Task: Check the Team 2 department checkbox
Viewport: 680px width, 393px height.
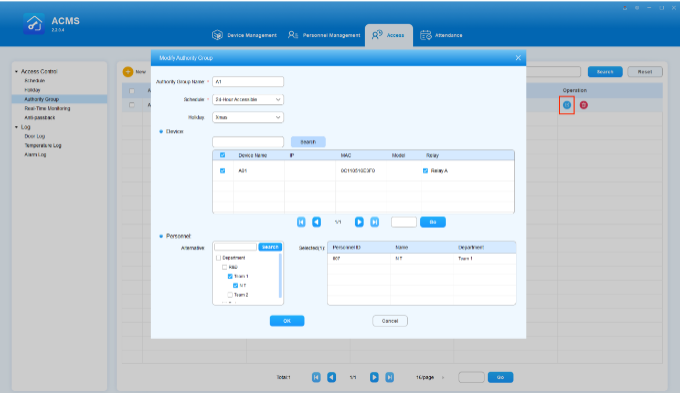Action: 230,295
